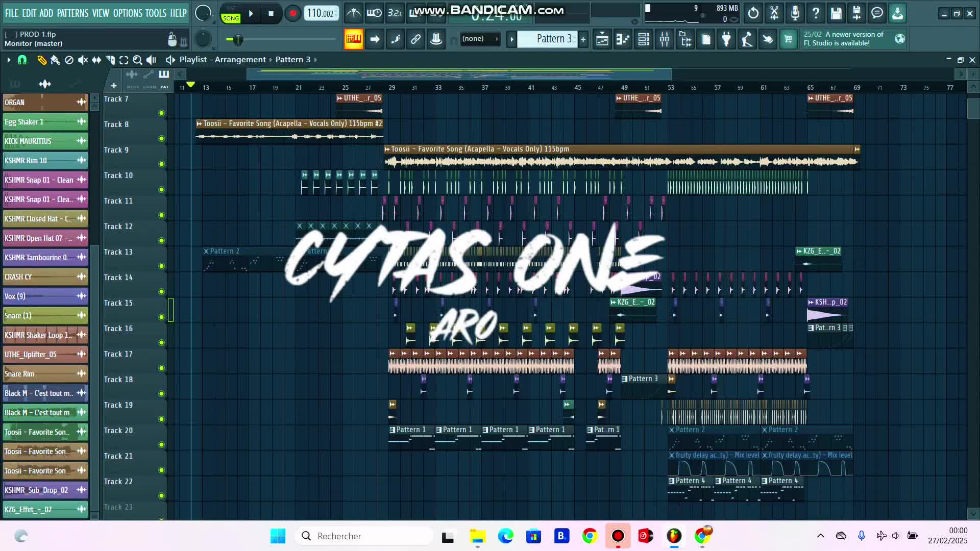The height and width of the screenshot is (551, 980).
Task: Click the one-click audio recording microphone
Action: tap(795, 13)
